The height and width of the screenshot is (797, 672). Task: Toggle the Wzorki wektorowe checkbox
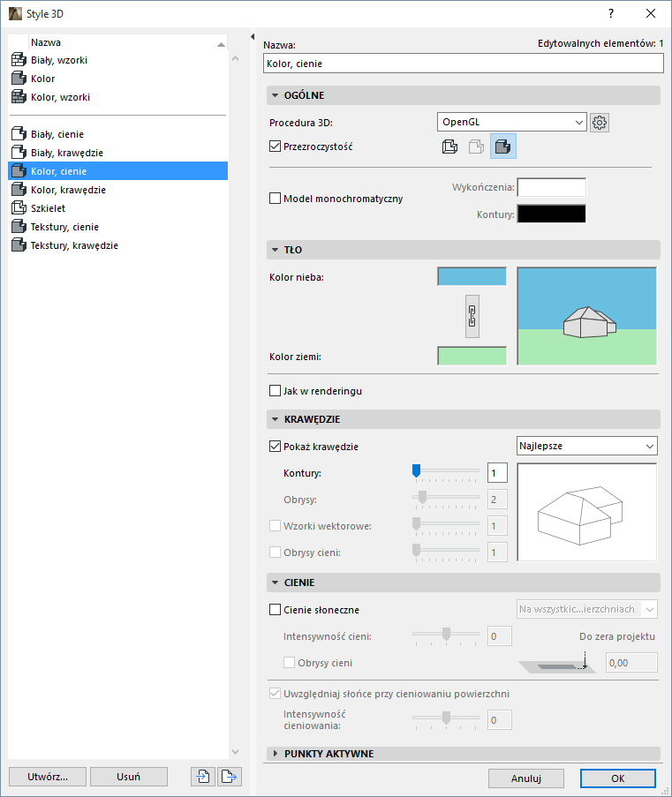point(275,525)
